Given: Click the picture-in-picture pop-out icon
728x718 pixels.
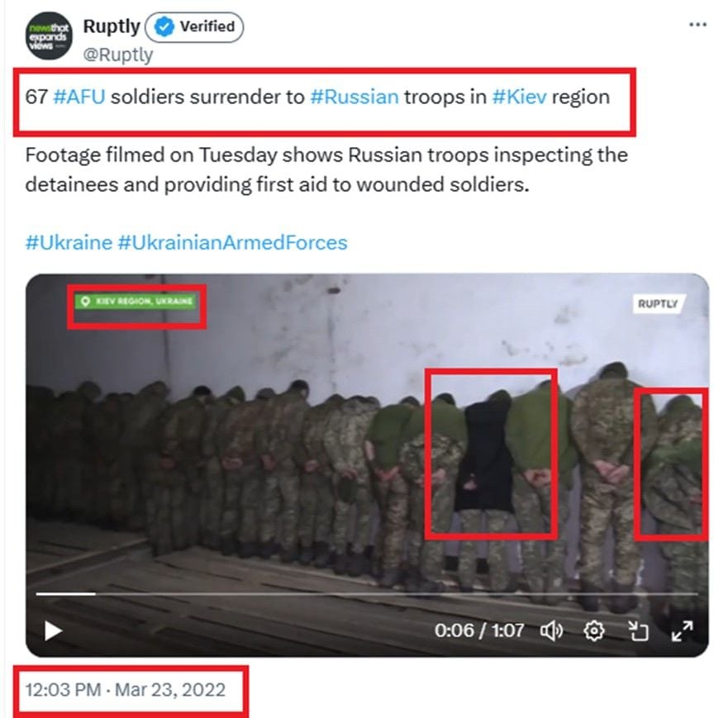Looking at the screenshot, I should point(638,630).
